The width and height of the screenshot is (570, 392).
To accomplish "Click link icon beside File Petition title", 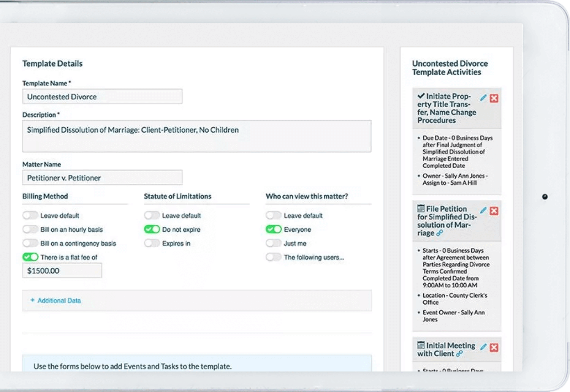I will pyautogui.click(x=440, y=233).
